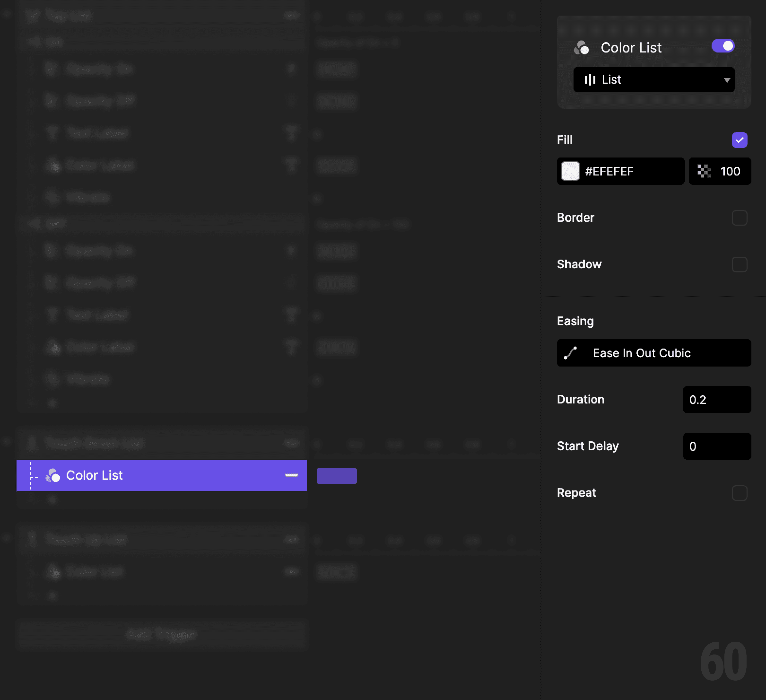Screen dimensions: 766x700
Task: Enable the Border checkbox
Action: 740,218
